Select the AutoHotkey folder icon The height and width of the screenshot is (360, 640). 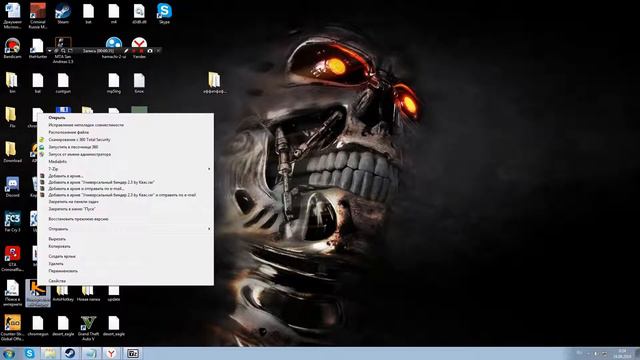click(x=63, y=294)
